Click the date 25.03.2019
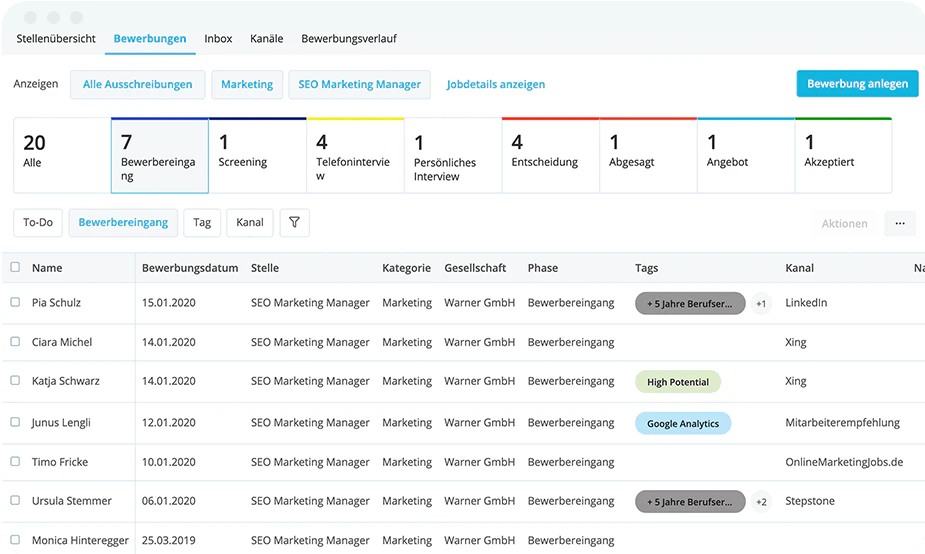This screenshot has width=925, height=554. [x=169, y=540]
